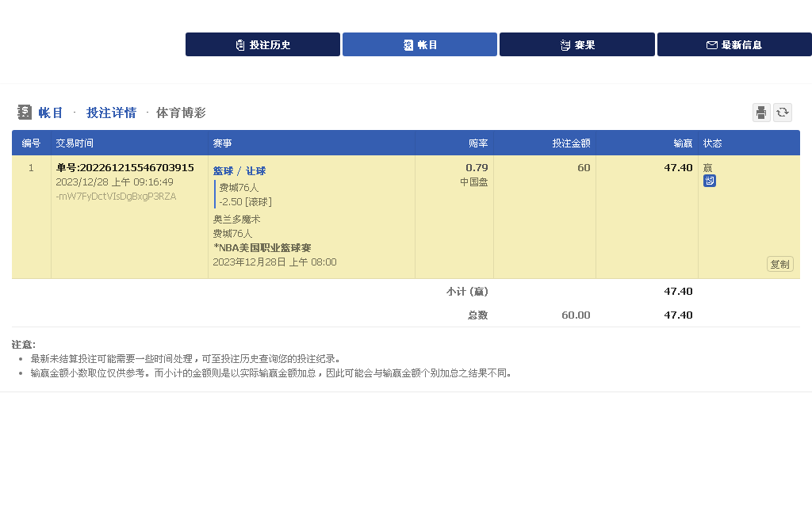Click the 小计 (赢) subtotal label
812x531 pixels.
tap(467, 292)
